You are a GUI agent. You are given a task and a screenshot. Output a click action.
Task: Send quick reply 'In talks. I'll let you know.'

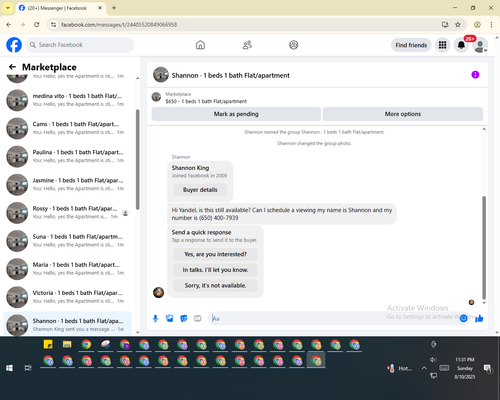pyautogui.click(x=215, y=270)
